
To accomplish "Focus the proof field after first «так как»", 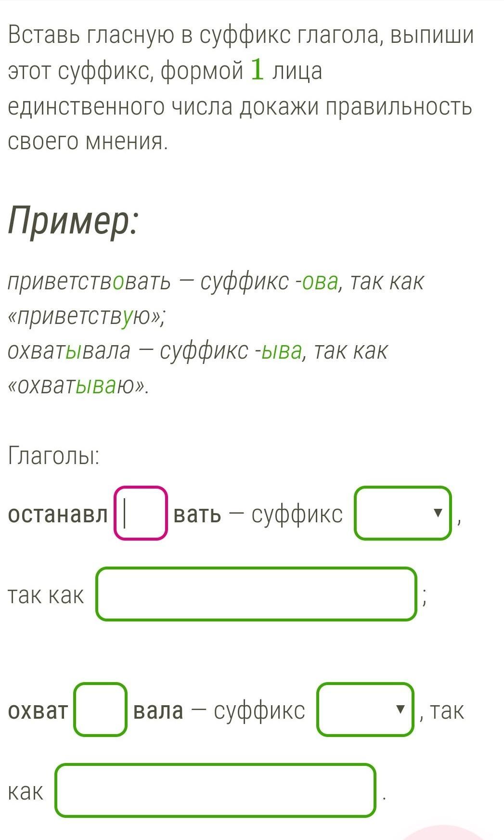I will click(x=256, y=594).
